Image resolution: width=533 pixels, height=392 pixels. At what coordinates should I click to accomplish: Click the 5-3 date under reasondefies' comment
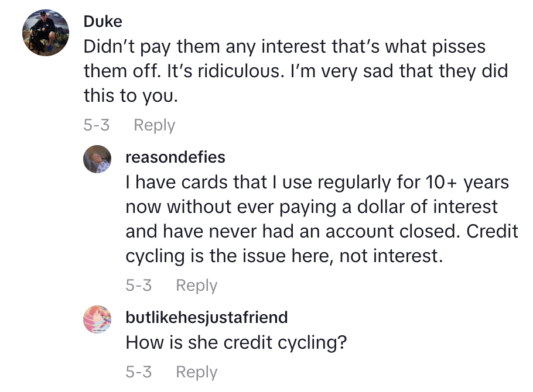pyautogui.click(x=138, y=286)
